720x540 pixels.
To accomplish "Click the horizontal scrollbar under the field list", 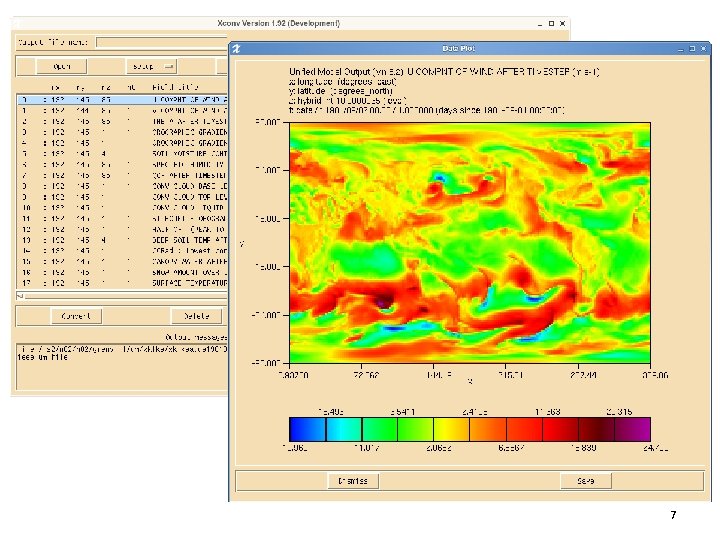I will 123,296.
